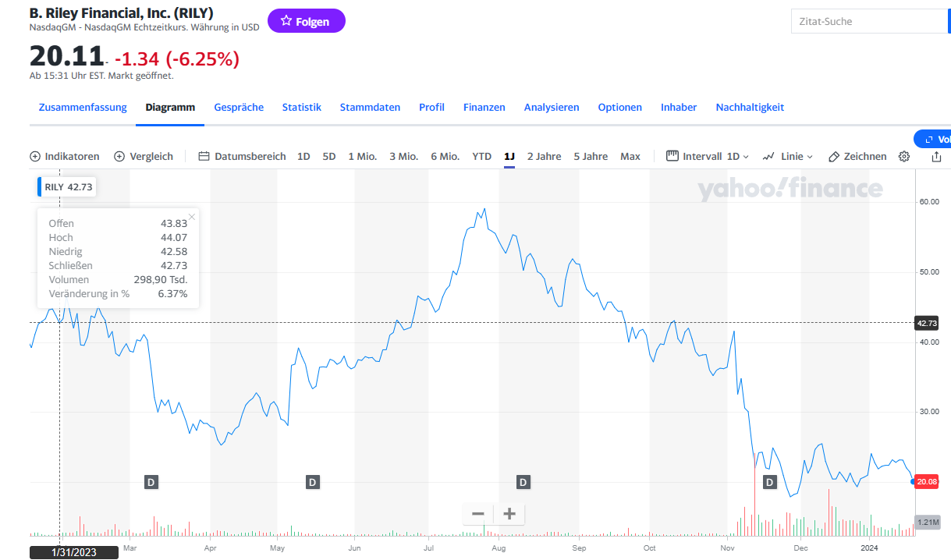Viewport: 951px width, 560px height.
Task: Zoom in with the plus button
Action: click(x=509, y=514)
